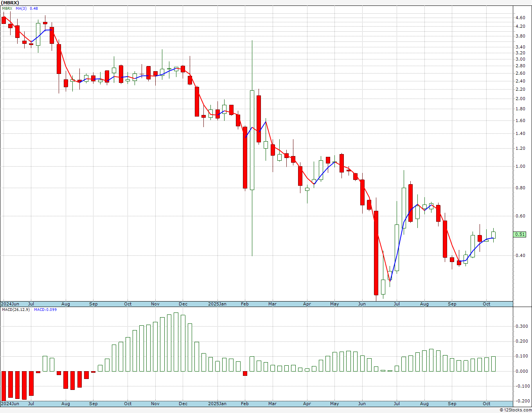Click 2025Jan on the price chart axis
532x413 pixels.
217,304
